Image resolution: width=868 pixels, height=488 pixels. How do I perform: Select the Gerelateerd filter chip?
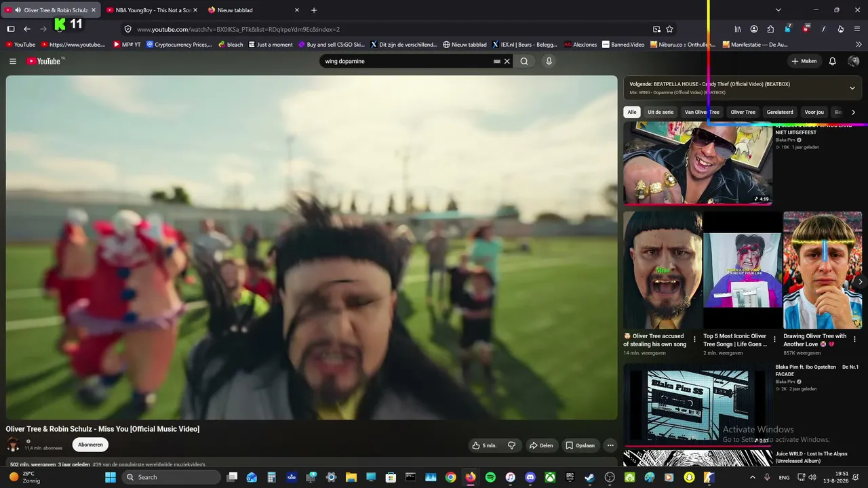pyautogui.click(x=780, y=112)
